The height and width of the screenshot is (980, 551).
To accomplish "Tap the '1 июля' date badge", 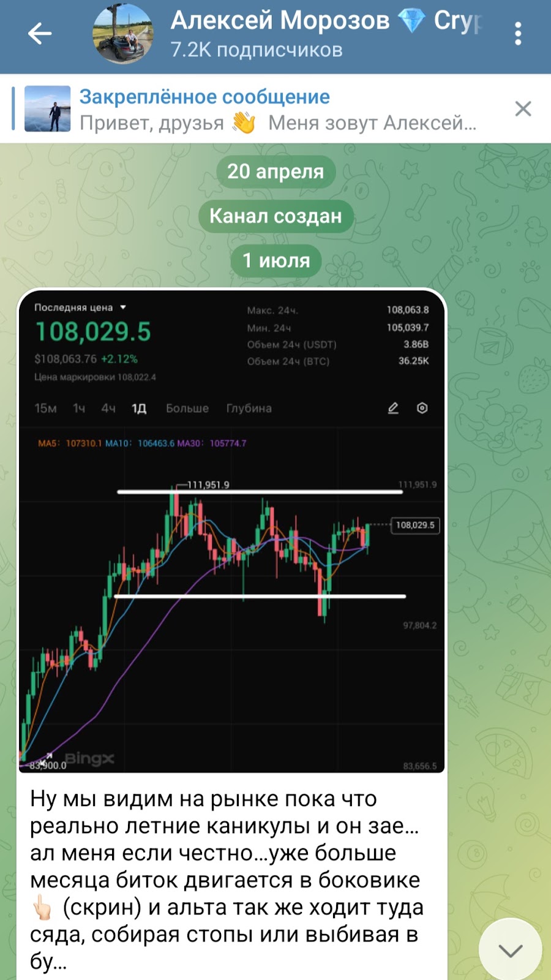I will (x=276, y=260).
